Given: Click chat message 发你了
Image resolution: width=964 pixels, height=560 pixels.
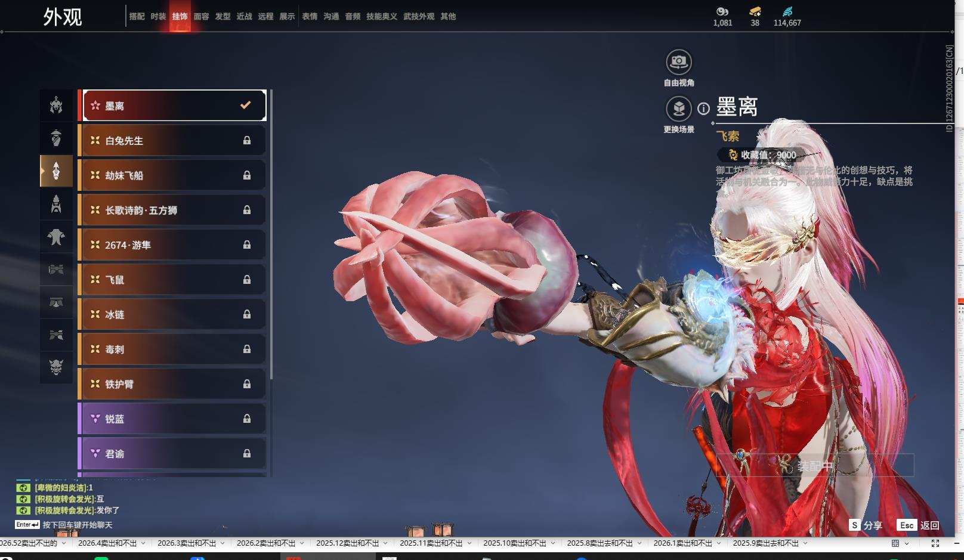Looking at the screenshot, I should click(108, 511).
